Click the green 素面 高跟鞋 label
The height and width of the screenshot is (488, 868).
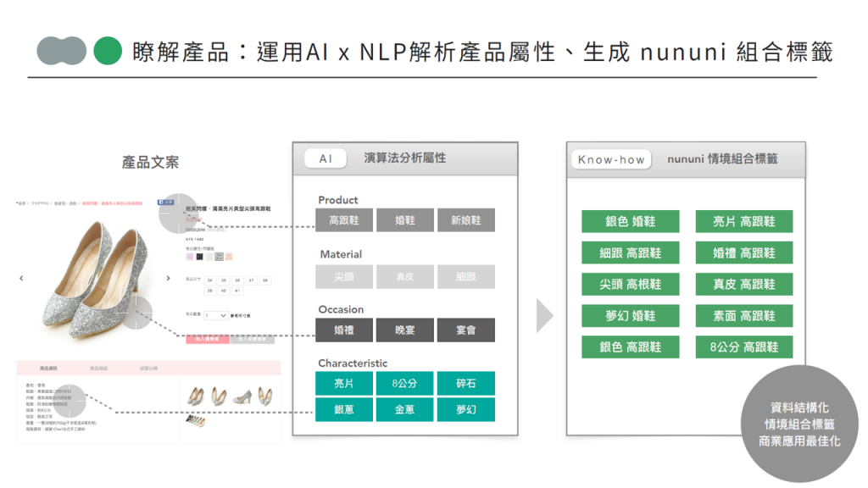(x=744, y=316)
